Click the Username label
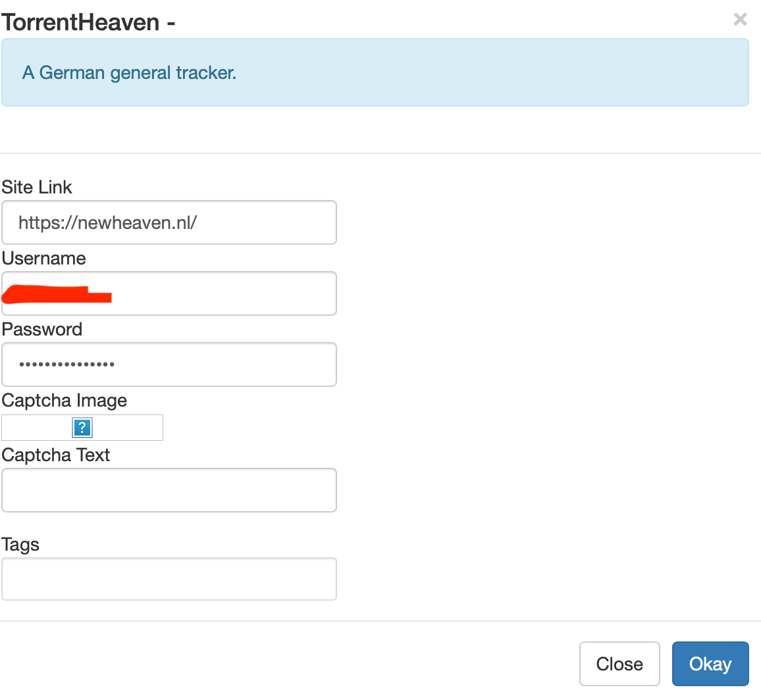 click(44, 259)
